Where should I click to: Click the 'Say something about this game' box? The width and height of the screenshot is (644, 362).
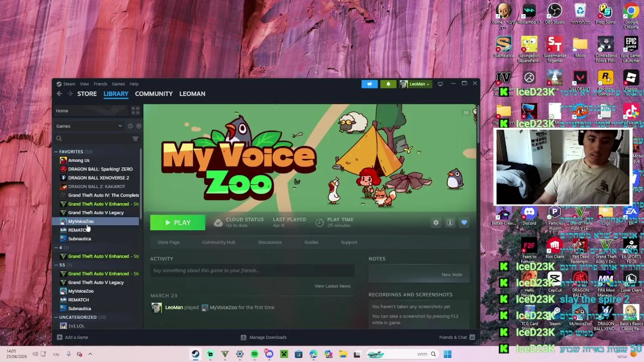(252, 271)
